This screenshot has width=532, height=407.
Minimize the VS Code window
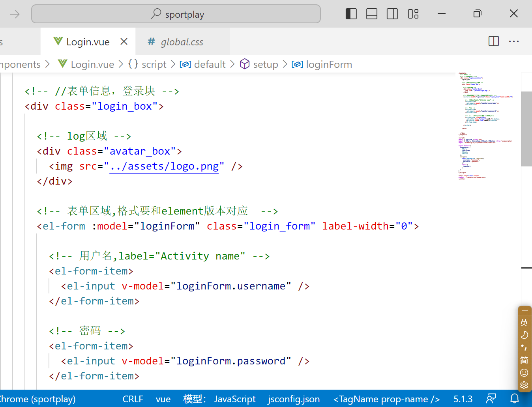tap(442, 14)
